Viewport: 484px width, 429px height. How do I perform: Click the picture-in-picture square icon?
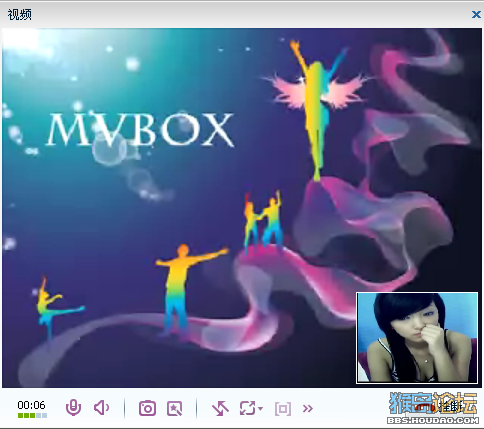click(283, 409)
